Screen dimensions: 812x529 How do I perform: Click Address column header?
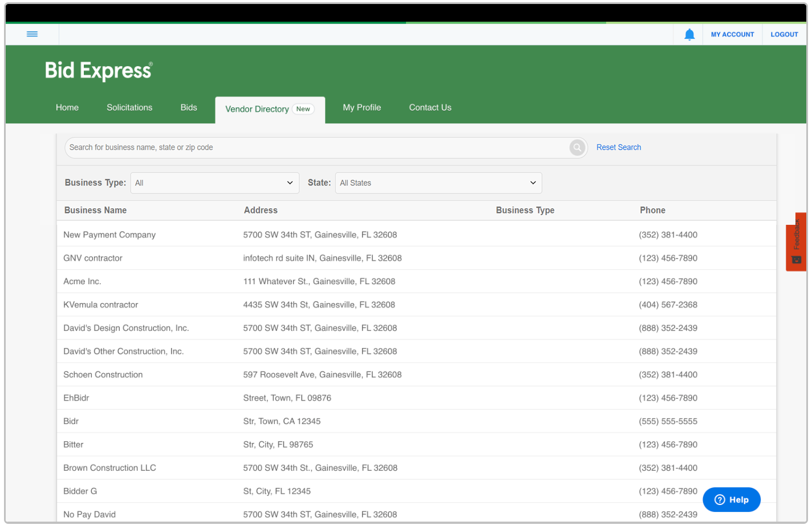[261, 210]
